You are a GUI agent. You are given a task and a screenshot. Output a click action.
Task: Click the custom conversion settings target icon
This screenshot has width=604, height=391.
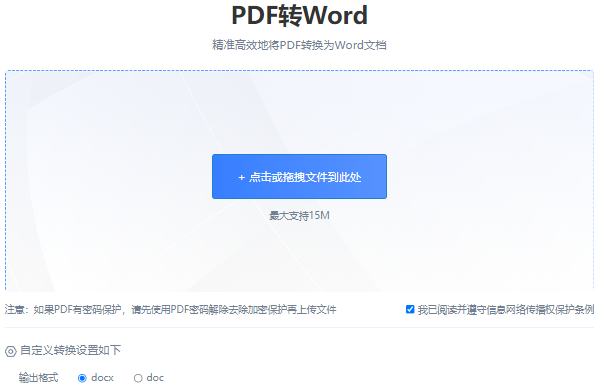pos(10,351)
